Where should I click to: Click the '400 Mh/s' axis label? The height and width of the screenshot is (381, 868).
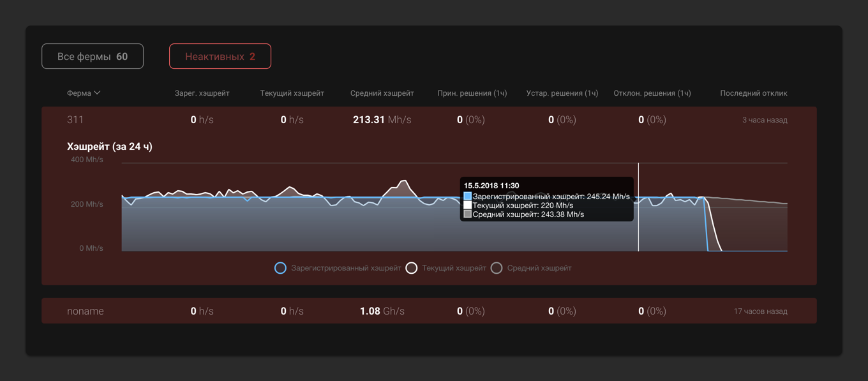pyautogui.click(x=87, y=160)
